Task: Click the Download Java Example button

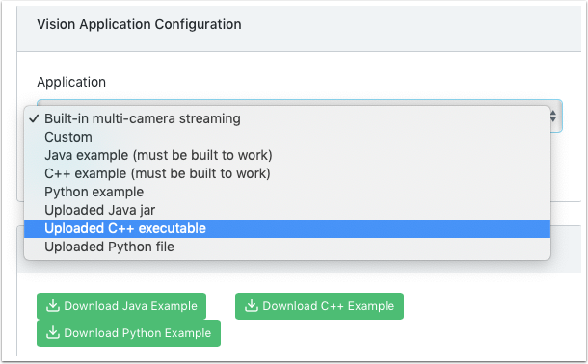Action: [121, 306]
